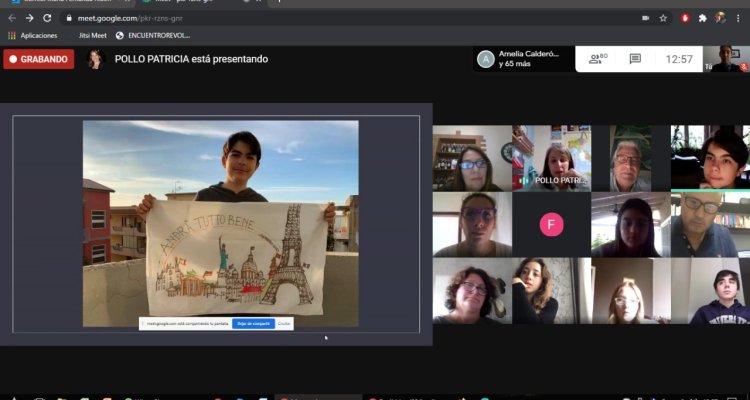
Task: Open the red shield extension icon
Action: [x=685, y=18]
